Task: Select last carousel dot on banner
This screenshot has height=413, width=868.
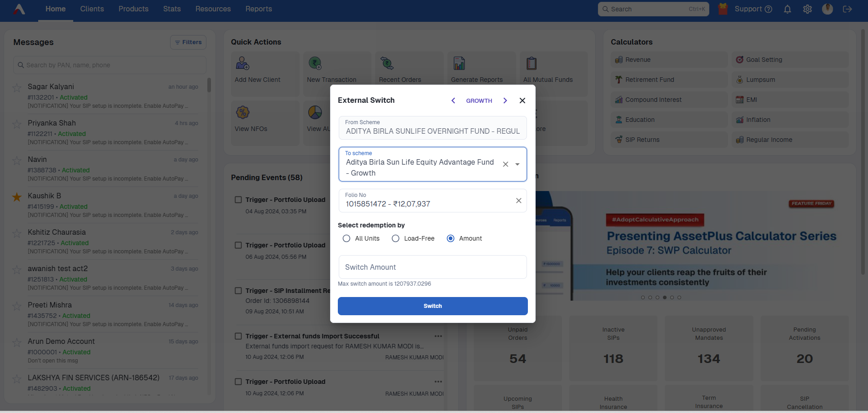Action: (679, 297)
